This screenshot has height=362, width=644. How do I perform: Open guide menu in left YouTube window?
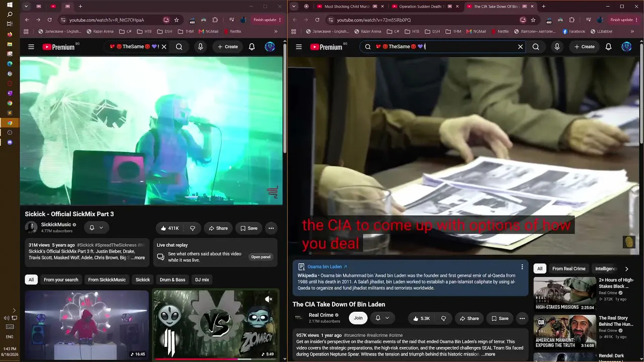pos(31,47)
